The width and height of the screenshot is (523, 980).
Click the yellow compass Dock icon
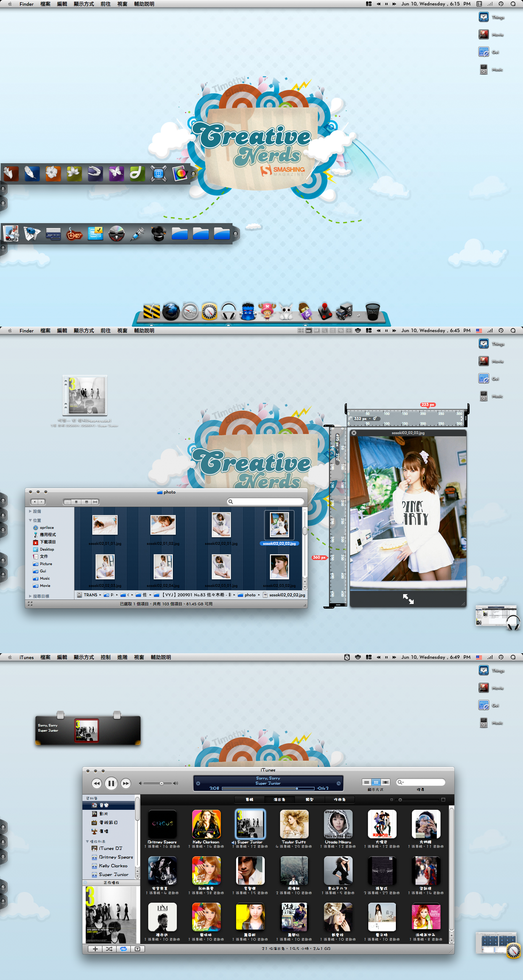pos(209,311)
